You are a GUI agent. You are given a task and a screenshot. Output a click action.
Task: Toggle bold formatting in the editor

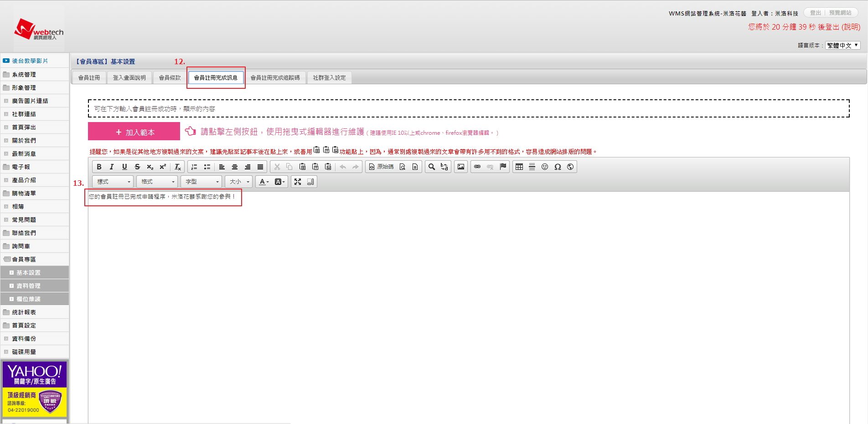tap(99, 167)
